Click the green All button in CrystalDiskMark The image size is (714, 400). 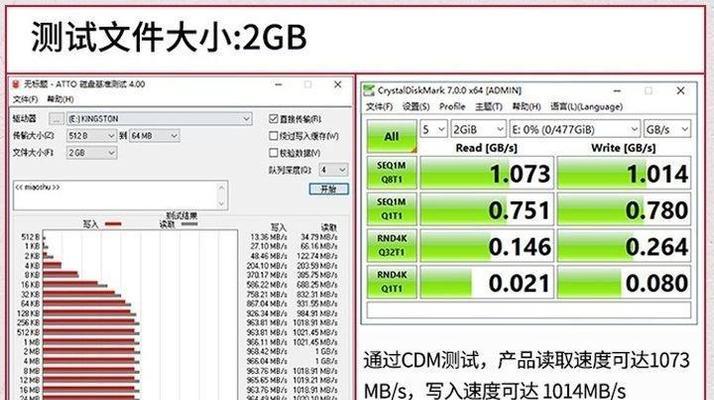pos(392,136)
